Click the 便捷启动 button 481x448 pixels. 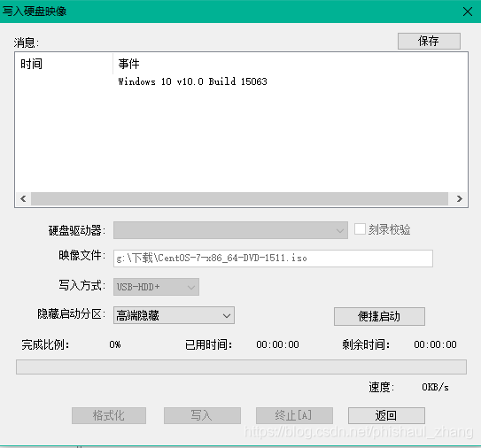pyautogui.click(x=379, y=316)
